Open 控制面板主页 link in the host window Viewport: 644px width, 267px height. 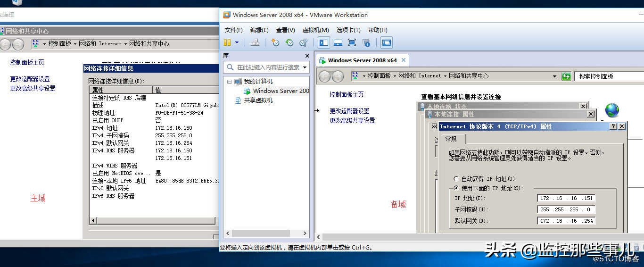tap(27, 62)
